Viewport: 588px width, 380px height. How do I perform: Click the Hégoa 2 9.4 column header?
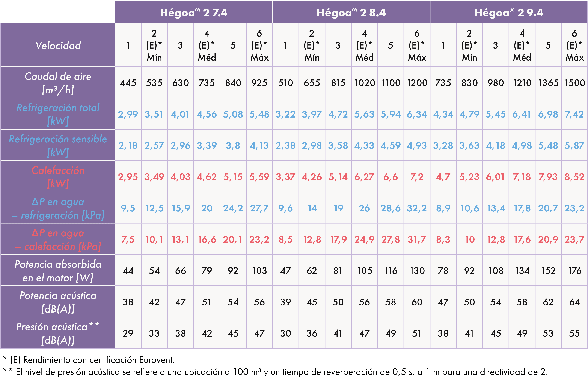(x=509, y=12)
